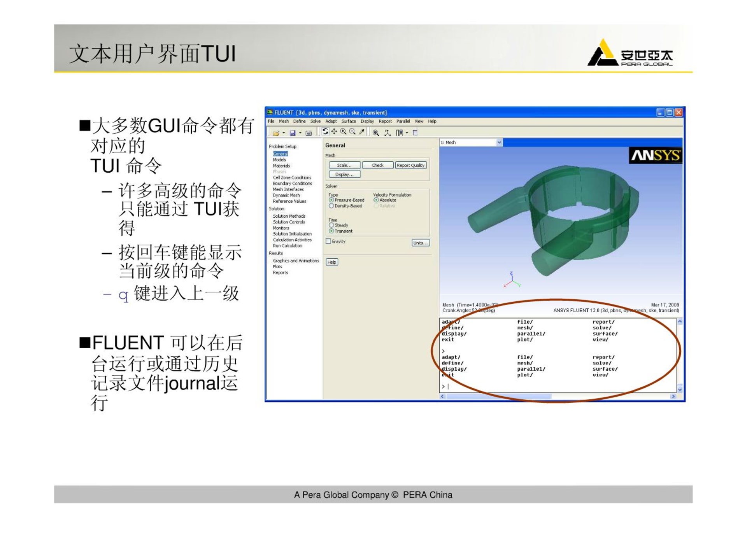Click the XYZ axis triad in viewport
The width and height of the screenshot is (747, 560).
click(512, 280)
